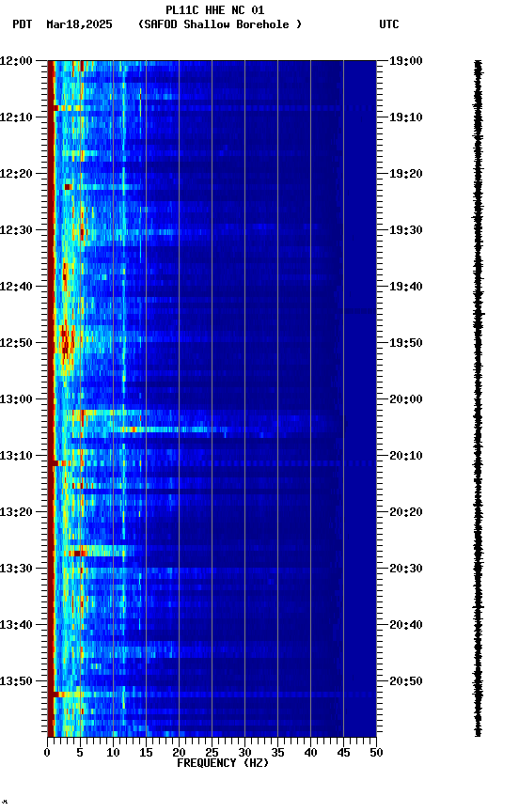Click the '20' frequency axis tick label
Screen dimensions: 519x812
(179, 754)
